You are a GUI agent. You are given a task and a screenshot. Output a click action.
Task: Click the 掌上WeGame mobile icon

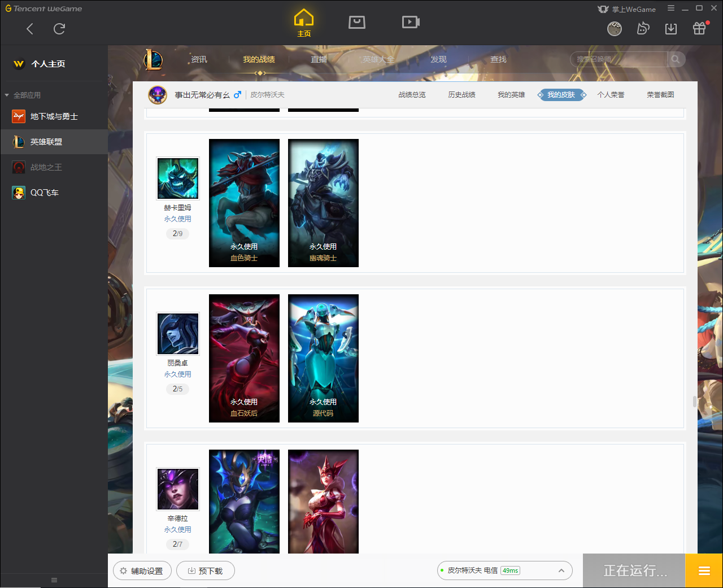point(627,9)
